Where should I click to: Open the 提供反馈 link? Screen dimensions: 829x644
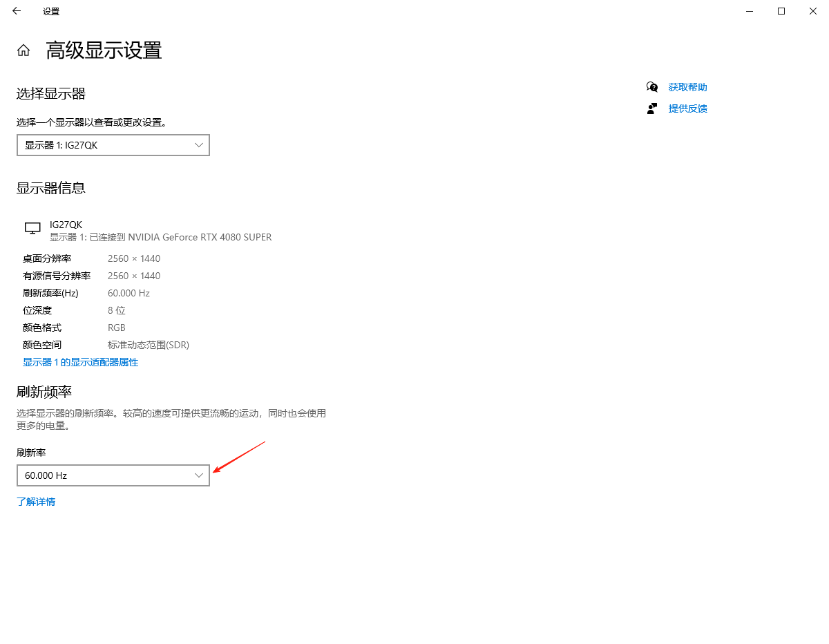(687, 108)
